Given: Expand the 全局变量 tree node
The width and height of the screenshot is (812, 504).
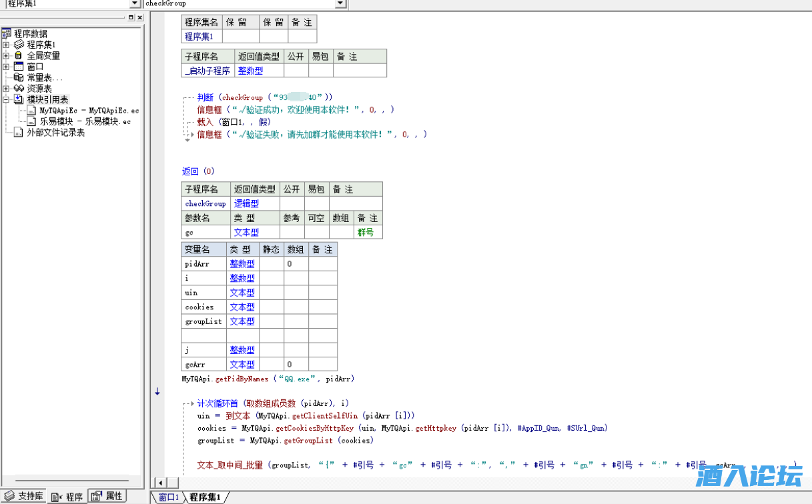Looking at the screenshot, I should click(6, 56).
